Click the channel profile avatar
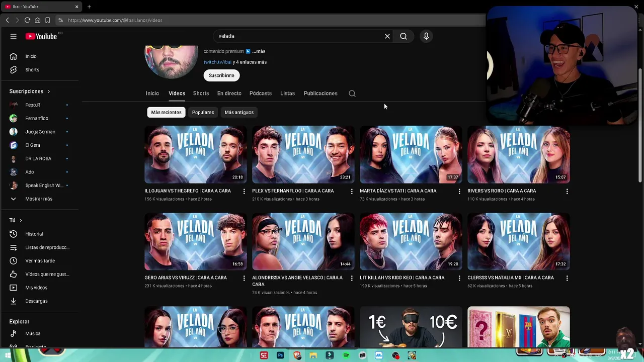The image size is (644, 362). coord(171,61)
